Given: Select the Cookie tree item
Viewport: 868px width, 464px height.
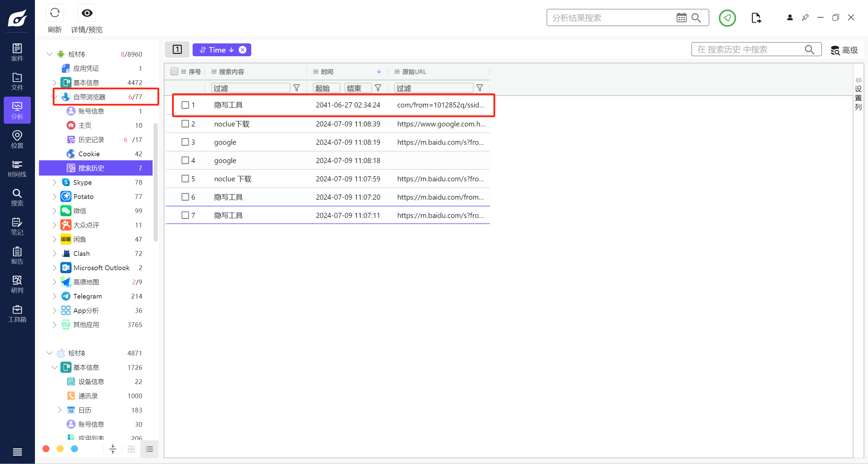Looking at the screenshot, I should [89, 154].
